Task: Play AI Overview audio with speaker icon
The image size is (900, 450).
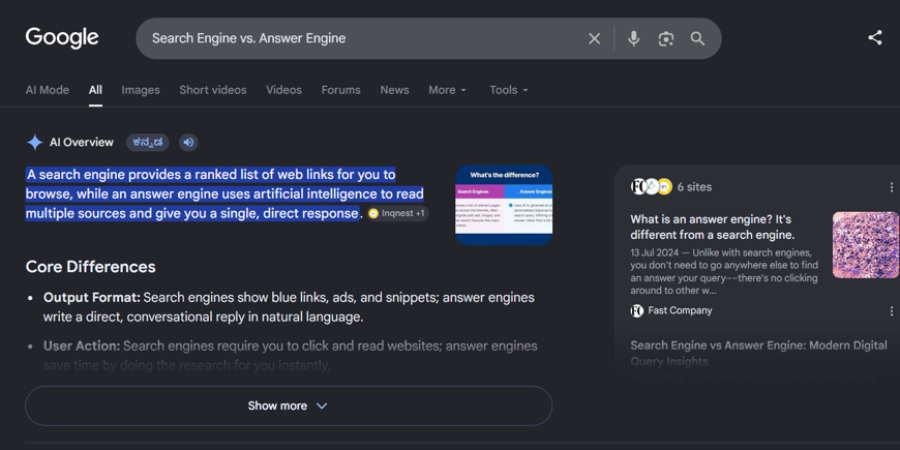Action: pyautogui.click(x=189, y=142)
